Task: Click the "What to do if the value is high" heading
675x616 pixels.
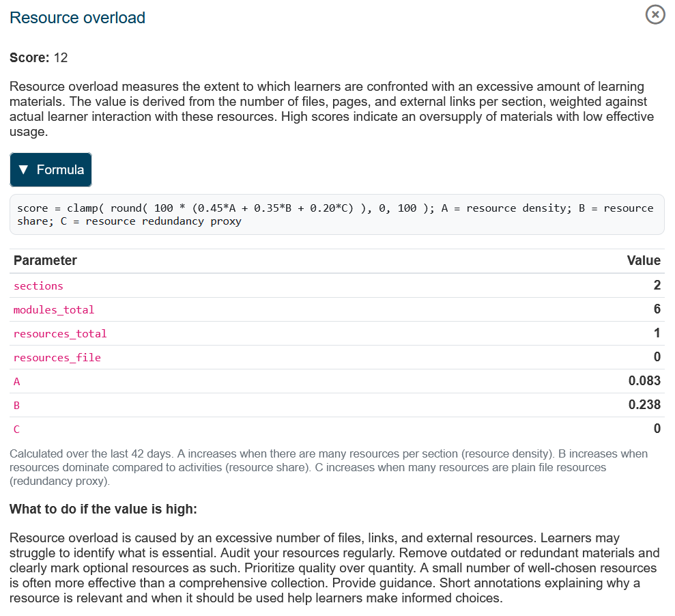Action: pos(103,509)
